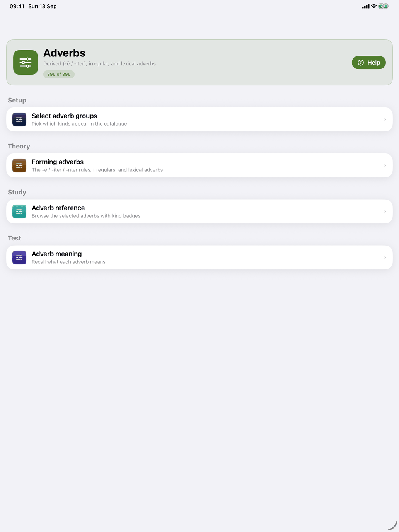The image size is (399, 532).
Task: Click the brown Forming adverbs icon
Action: tap(19, 165)
